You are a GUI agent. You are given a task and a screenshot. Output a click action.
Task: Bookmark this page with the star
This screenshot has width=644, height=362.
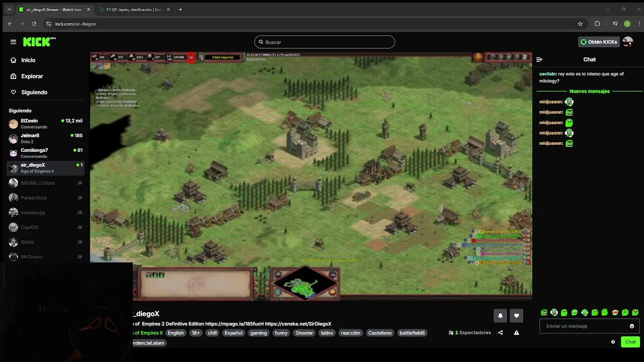coord(580,24)
